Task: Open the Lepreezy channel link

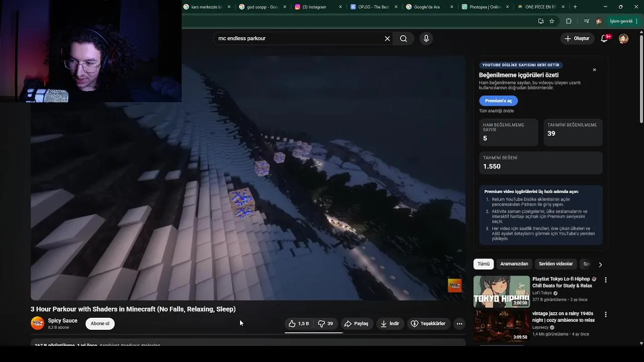Action: pyautogui.click(x=541, y=327)
